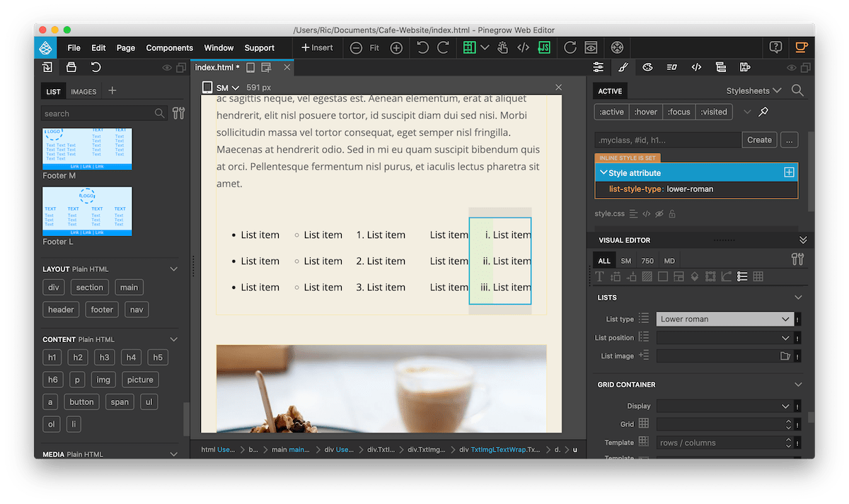Screen dimensions: 849x504
Task: Click the zoom in plus icon
Action: [396, 48]
